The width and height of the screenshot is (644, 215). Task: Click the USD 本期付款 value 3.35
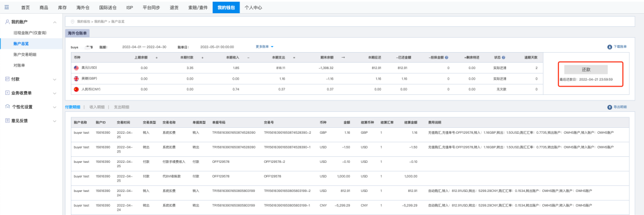pos(190,67)
